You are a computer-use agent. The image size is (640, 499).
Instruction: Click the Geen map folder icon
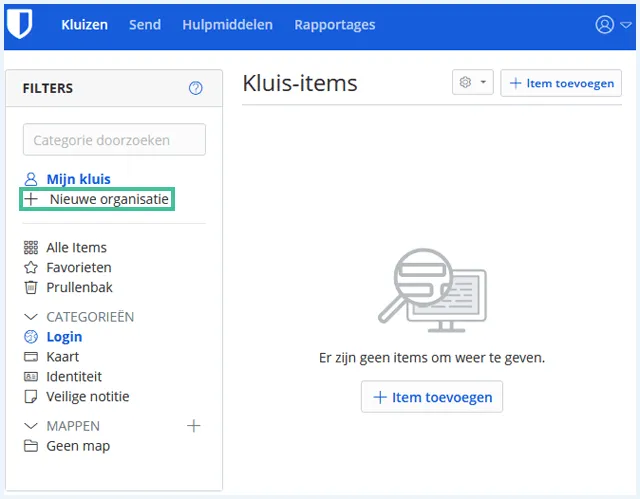31,446
